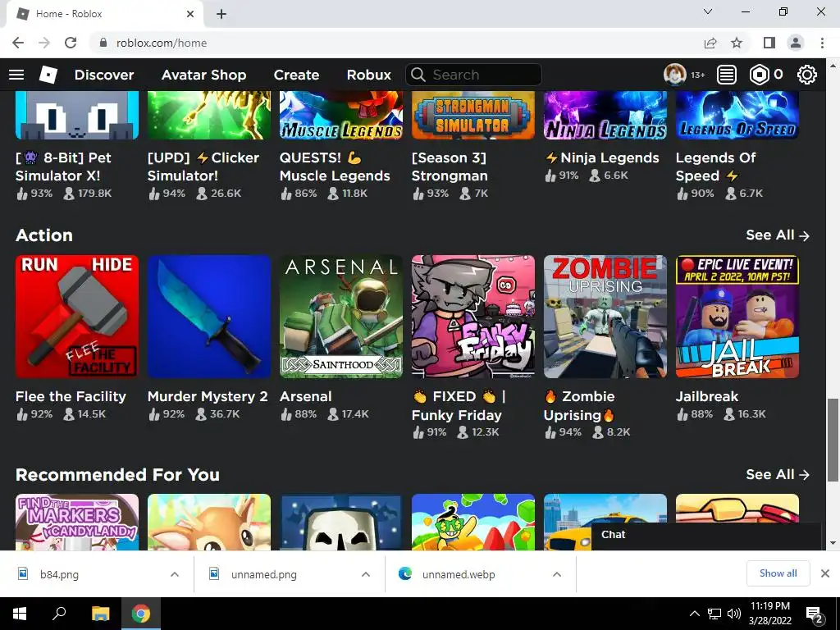Open the Discover menu item
Image resolution: width=840 pixels, height=630 pixels.
(104, 75)
